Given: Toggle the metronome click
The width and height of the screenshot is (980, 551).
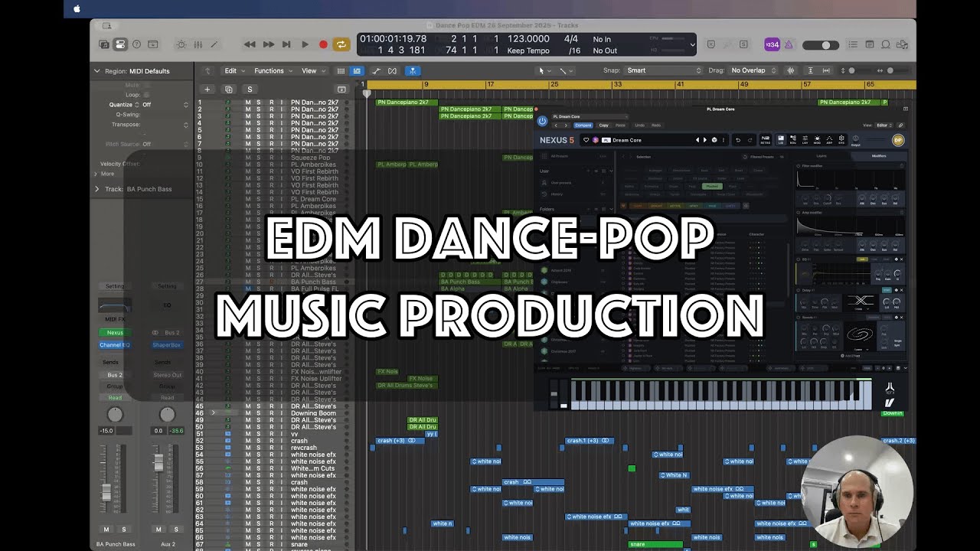Looking at the screenshot, I should click(789, 44).
